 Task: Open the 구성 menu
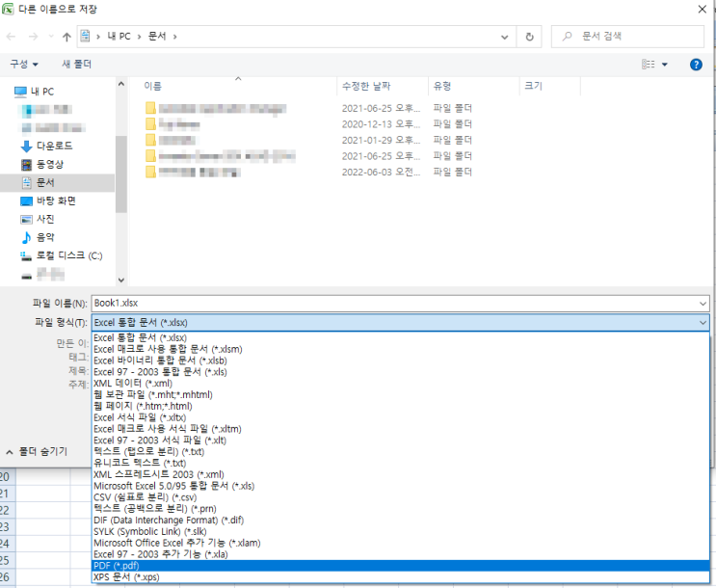pyautogui.click(x=24, y=64)
